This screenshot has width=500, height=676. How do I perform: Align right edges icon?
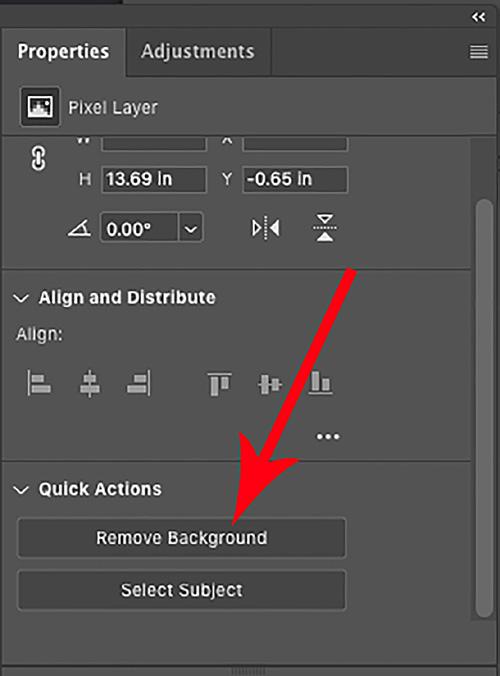139,383
